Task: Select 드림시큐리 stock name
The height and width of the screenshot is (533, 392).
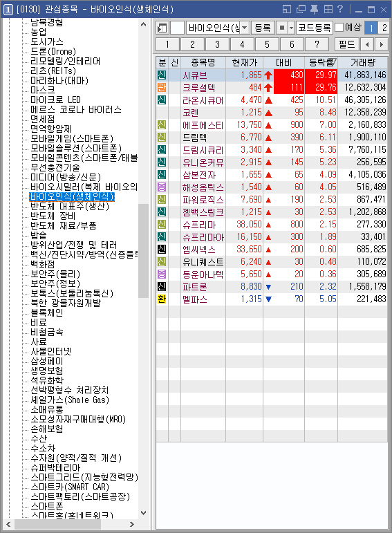Action: (203, 150)
